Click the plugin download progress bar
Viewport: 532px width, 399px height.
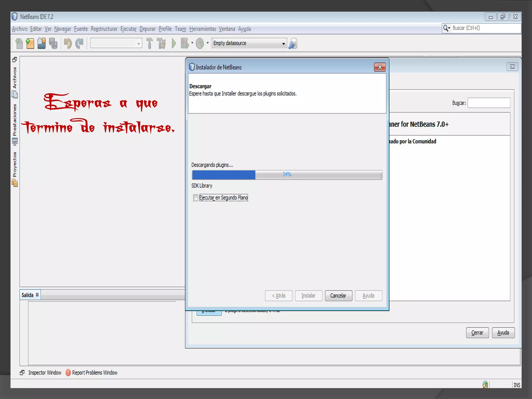(x=287, y=175)
